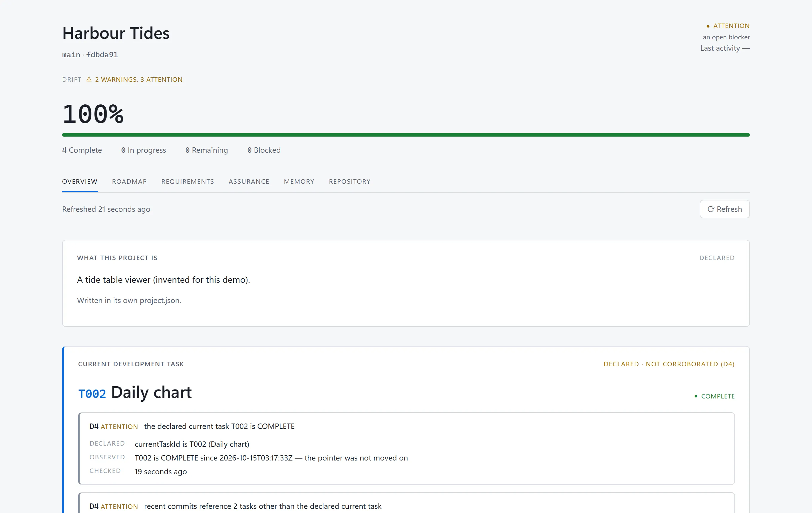Viewport: 812px width, 513px height.
Task: Switch to the Repository tab
Action: (x=350, y=182)
